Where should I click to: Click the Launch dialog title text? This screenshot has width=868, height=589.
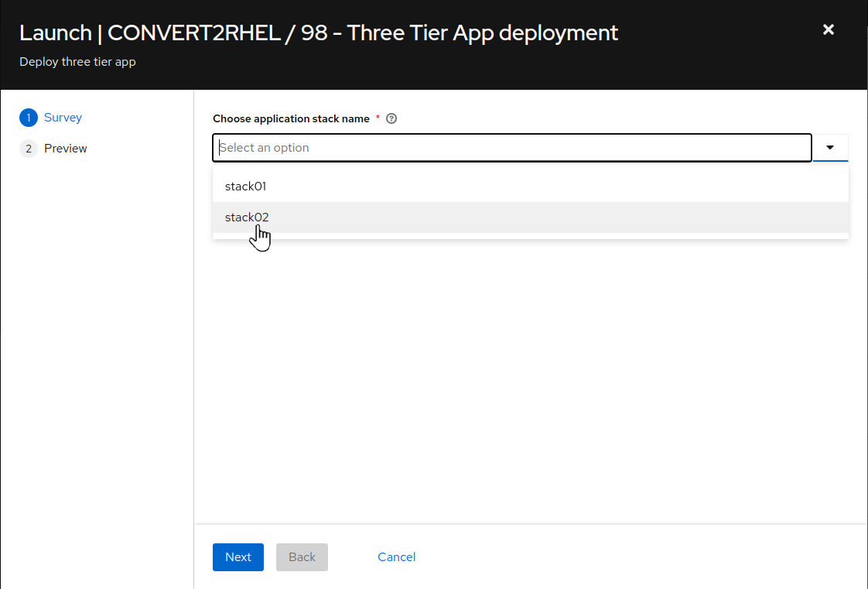319,33
